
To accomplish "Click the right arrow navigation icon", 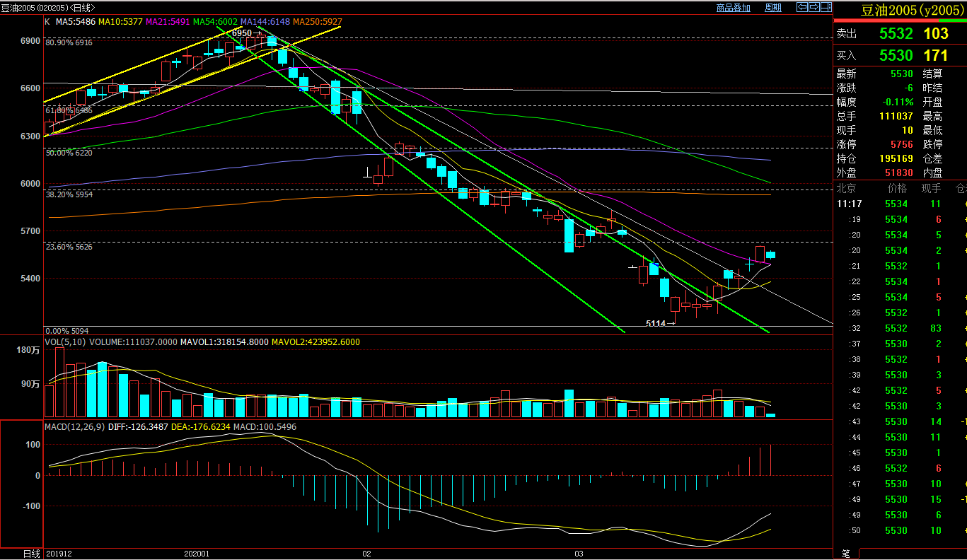I will tap(813, 7).
